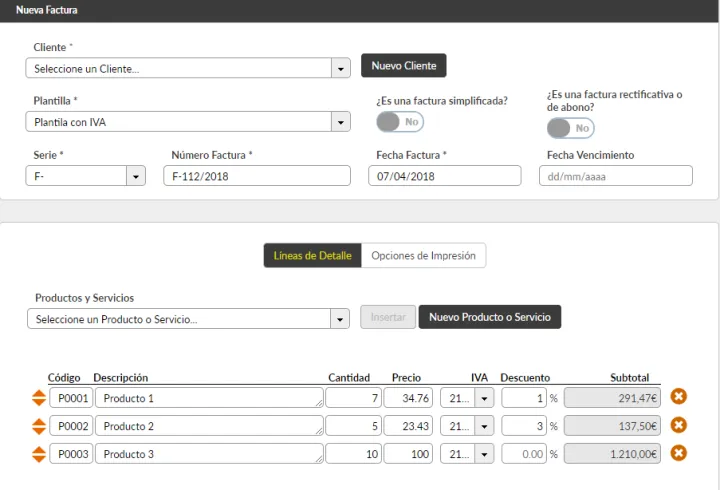Click the Nuevo Cliente button
This screenshot has width=720, height=490.
point(404,66)
